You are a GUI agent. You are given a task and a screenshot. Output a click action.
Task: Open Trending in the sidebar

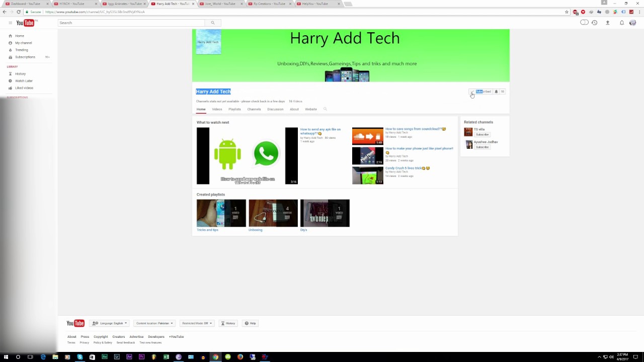click(22, 50)
